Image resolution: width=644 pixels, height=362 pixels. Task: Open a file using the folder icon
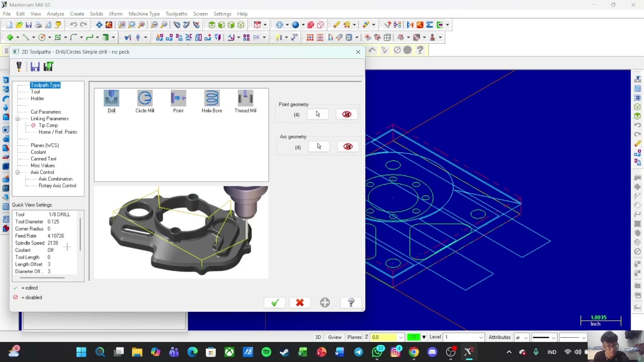point(19,25)
